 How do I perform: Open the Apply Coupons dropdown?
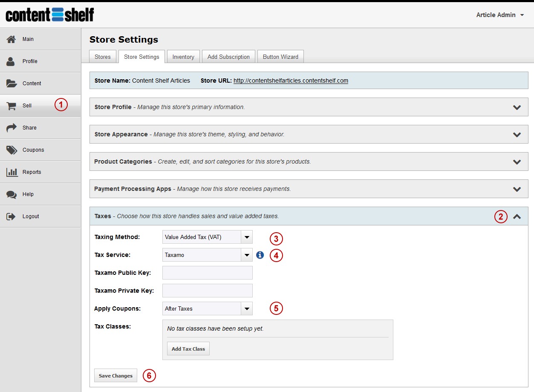[208, 308]
